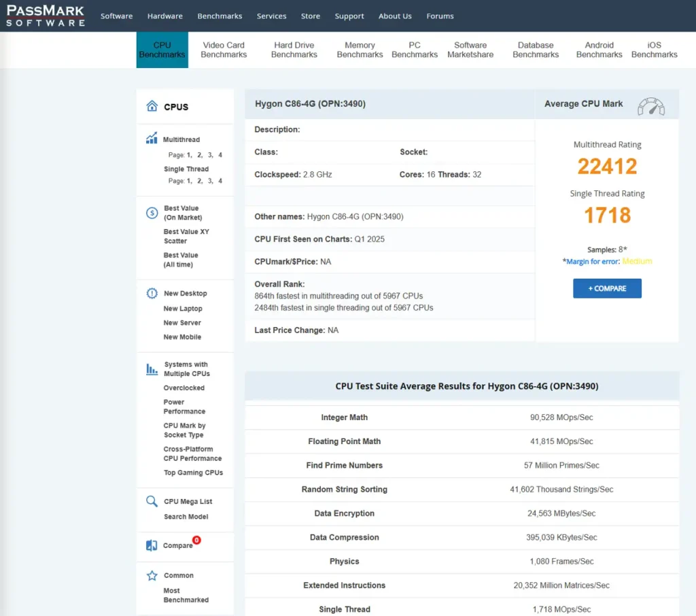Open the New Laptop link
Image resolution: width=696 pixels, height=616 pixels.
point(182,308)
